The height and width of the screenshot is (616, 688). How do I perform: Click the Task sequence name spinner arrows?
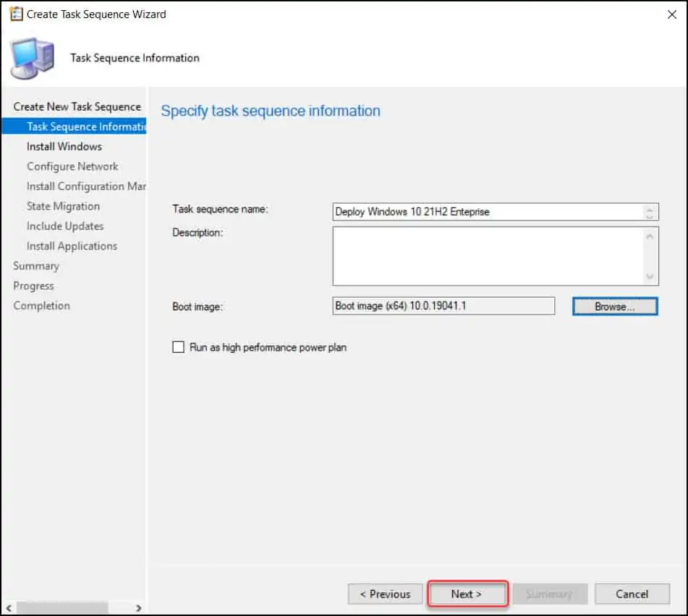[650, 213]
